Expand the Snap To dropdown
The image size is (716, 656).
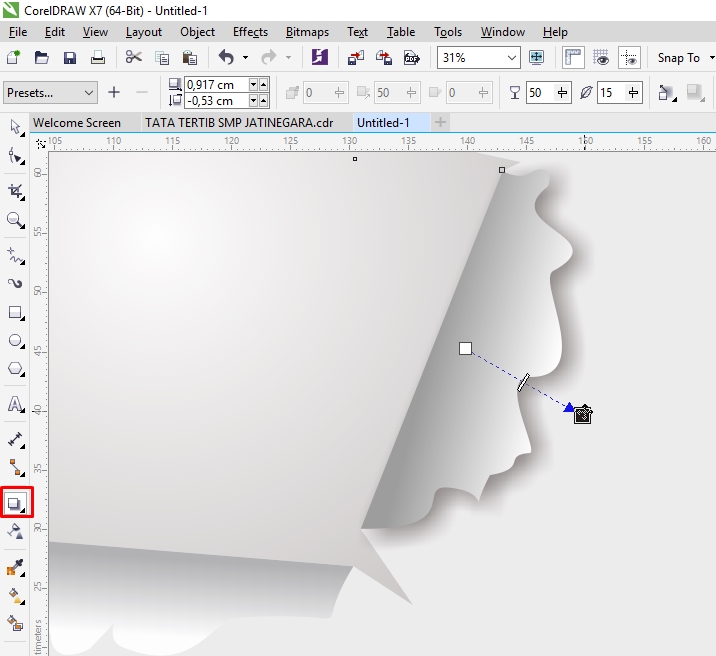[x=711, y=58]
